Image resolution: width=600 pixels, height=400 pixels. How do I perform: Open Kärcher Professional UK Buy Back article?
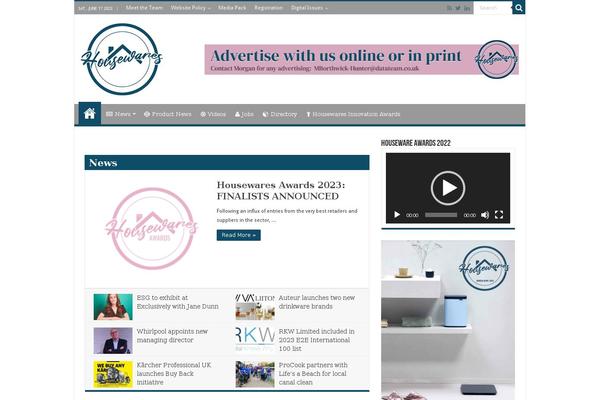pos(174,374)
